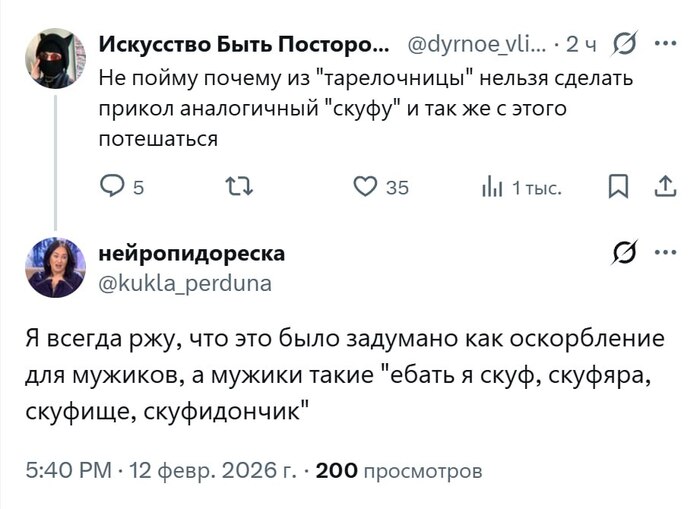Open view analytics showing 1 тыс.
Viewport: 700px width, 509px height.
click(x=493, y=187)
